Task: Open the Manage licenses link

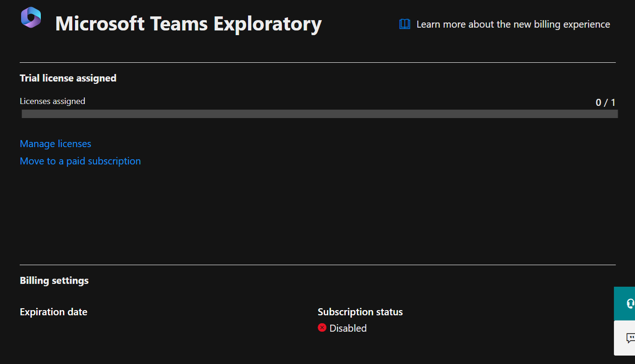Action: 55,144
